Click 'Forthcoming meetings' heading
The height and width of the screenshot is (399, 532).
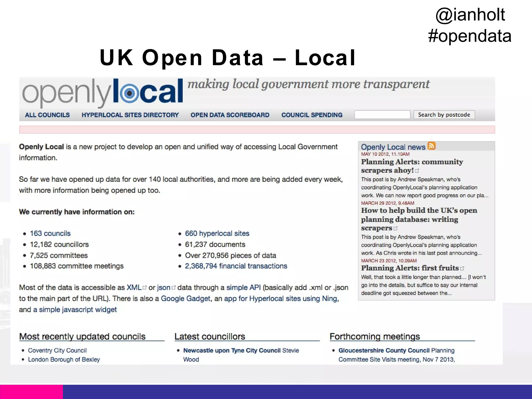(x=375, y=336)
